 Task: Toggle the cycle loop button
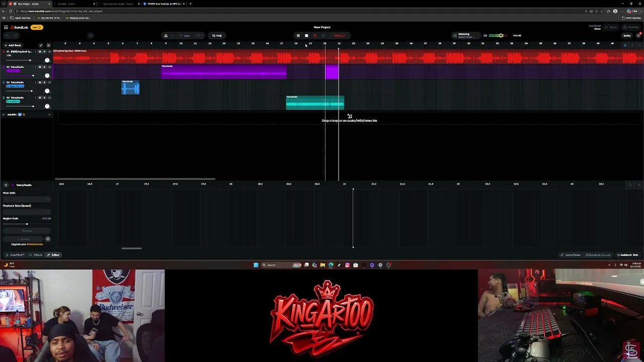tap(323, 36)
